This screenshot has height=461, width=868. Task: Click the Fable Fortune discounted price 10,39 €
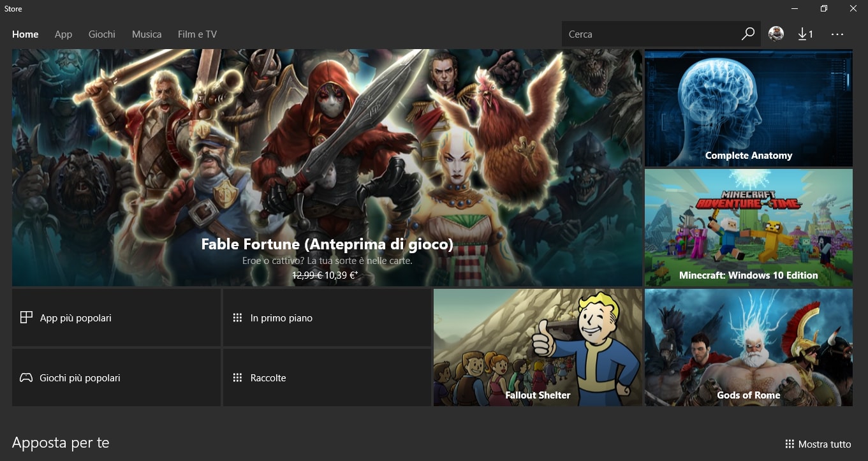coord(341,275)
